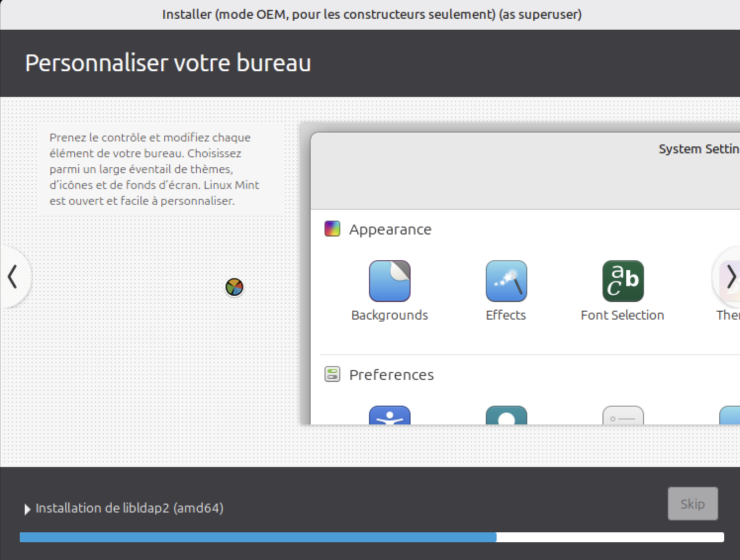Click the installation progress bar

[x=371, y=537]
